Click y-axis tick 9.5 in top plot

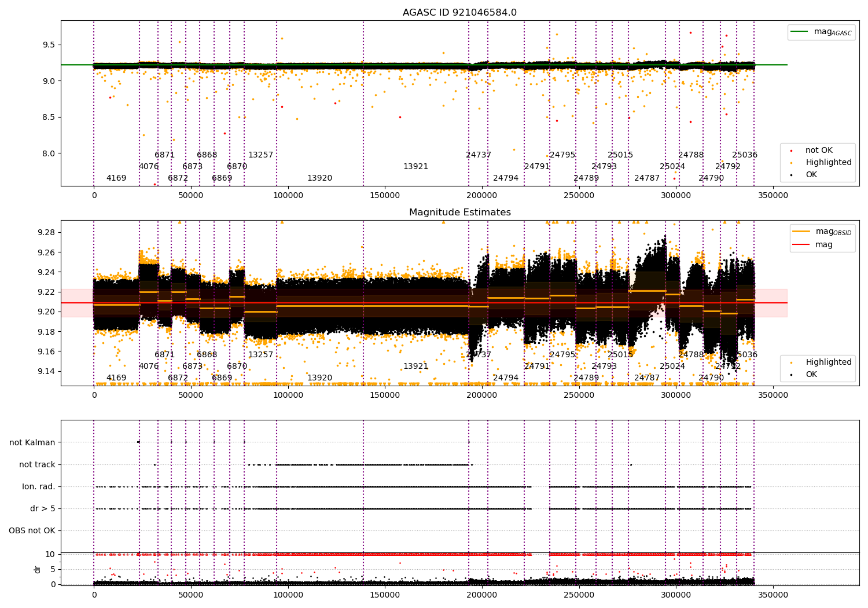coord(49,45)
